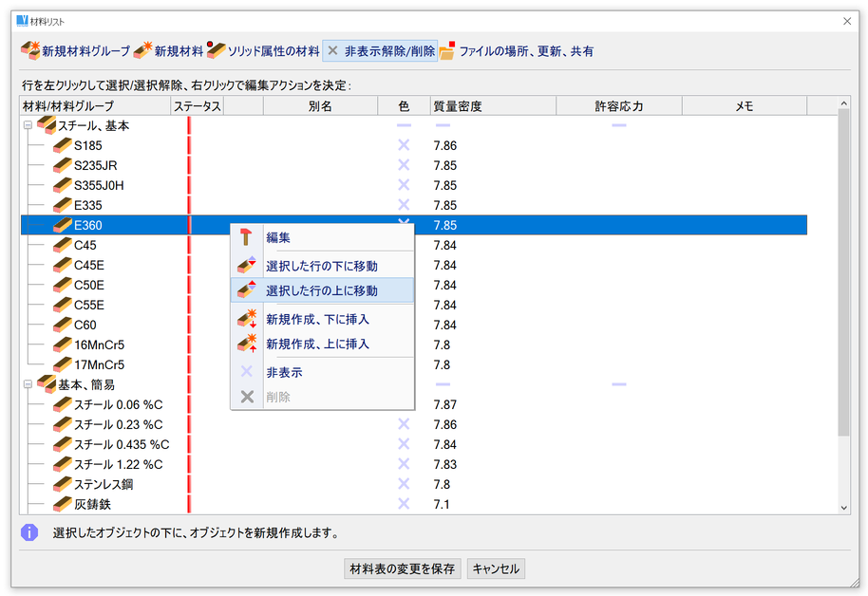Click the info icon in status bar

(x=29, y=532)
